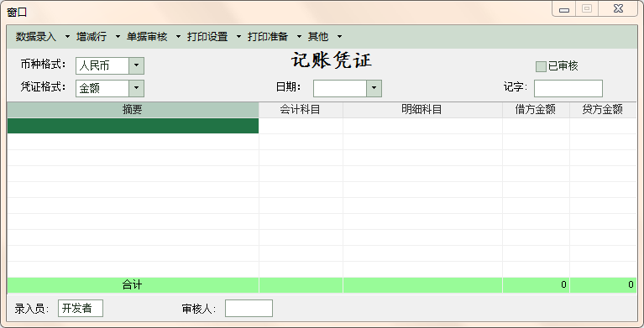This screenshot has height=328, width=644.
Task: Click the 摘要 column header
Action: [x=133, y=110]
